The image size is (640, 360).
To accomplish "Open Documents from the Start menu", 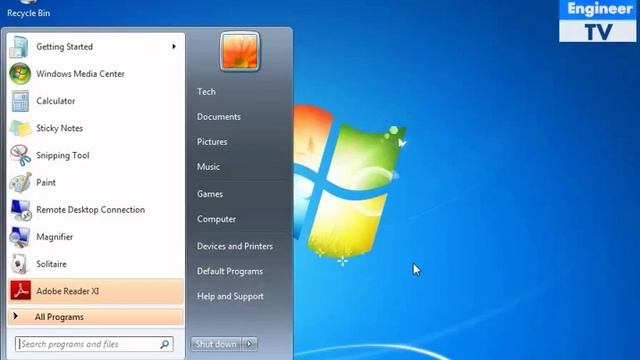I will click(219, 117).
